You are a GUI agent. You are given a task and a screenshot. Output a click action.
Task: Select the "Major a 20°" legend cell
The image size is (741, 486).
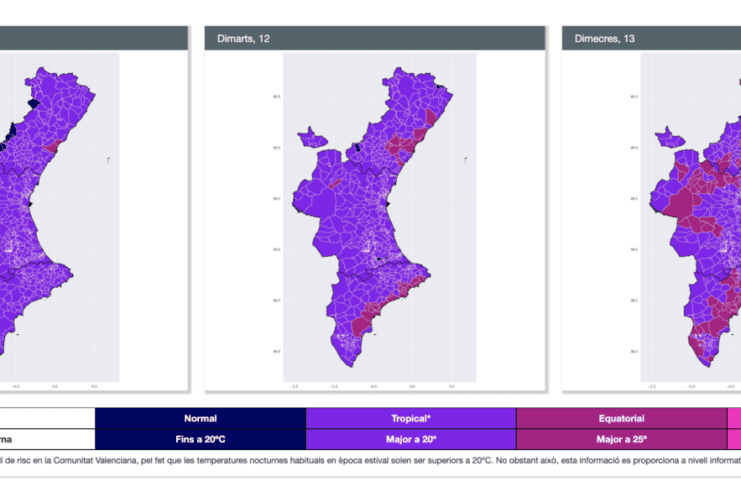pyautogui.click(x=411, y=439)
